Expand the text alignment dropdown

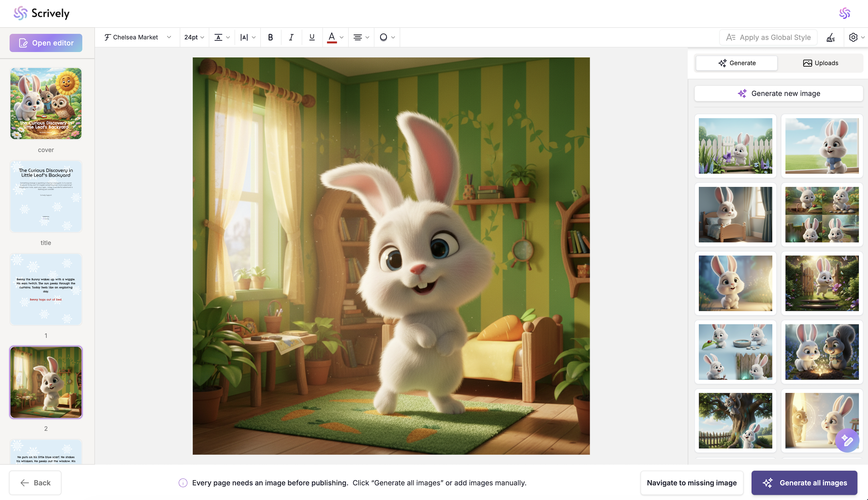pyautogui.click(x=361, y=37)
